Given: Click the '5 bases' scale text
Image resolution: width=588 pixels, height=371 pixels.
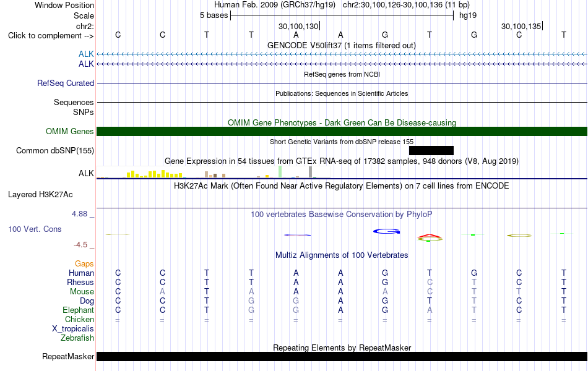Looking at the screenshot, I should 214,15.
